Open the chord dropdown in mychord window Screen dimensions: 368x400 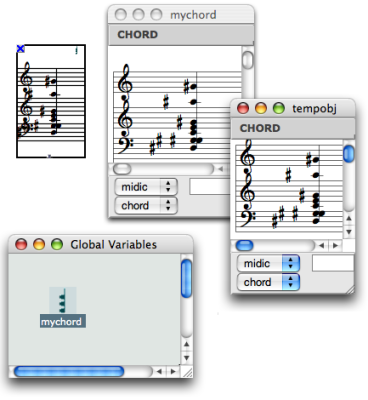146,206
